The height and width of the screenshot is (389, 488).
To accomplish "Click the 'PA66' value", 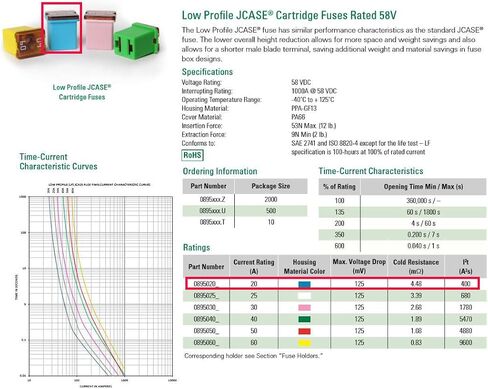I will point(298,117).
